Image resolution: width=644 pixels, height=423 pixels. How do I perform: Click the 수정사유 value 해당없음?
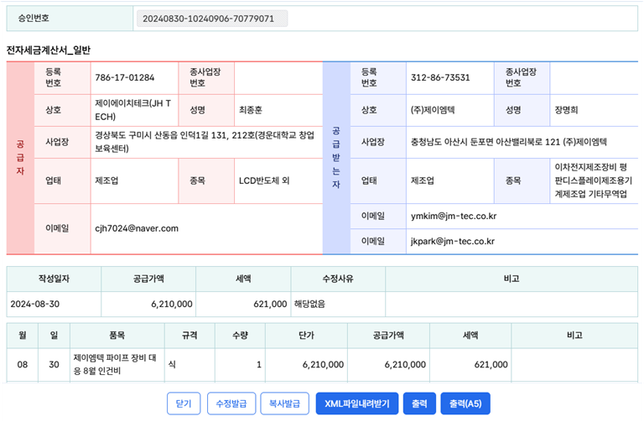point(316,301)
